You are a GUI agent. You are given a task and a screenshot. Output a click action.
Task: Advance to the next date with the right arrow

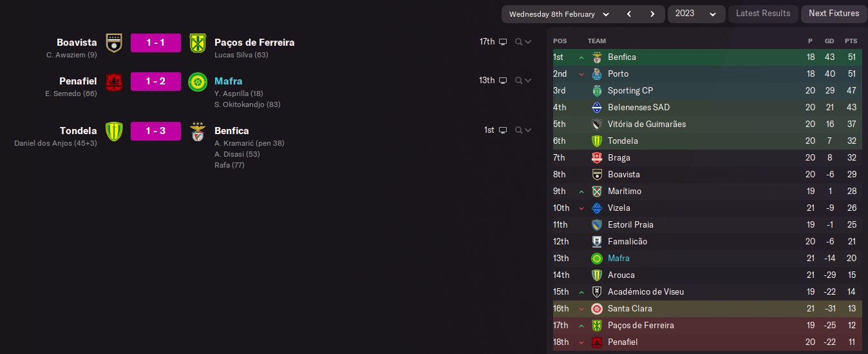[652, 14]
